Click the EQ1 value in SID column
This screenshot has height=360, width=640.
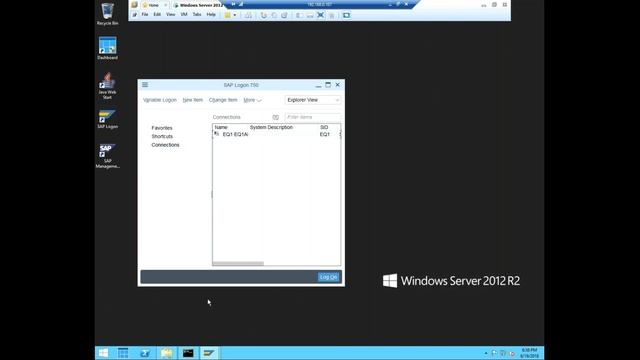click(x=324, y=134)
